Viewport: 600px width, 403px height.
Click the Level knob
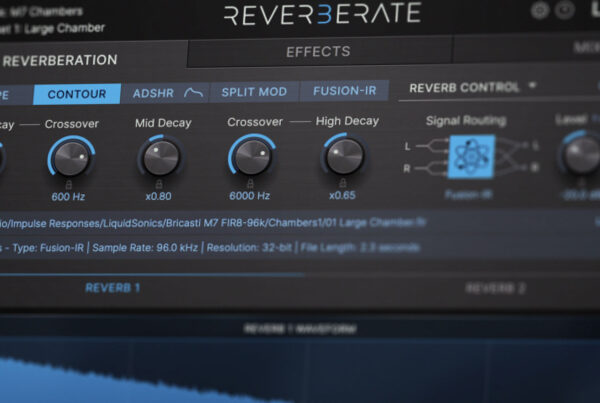(582, 153)
